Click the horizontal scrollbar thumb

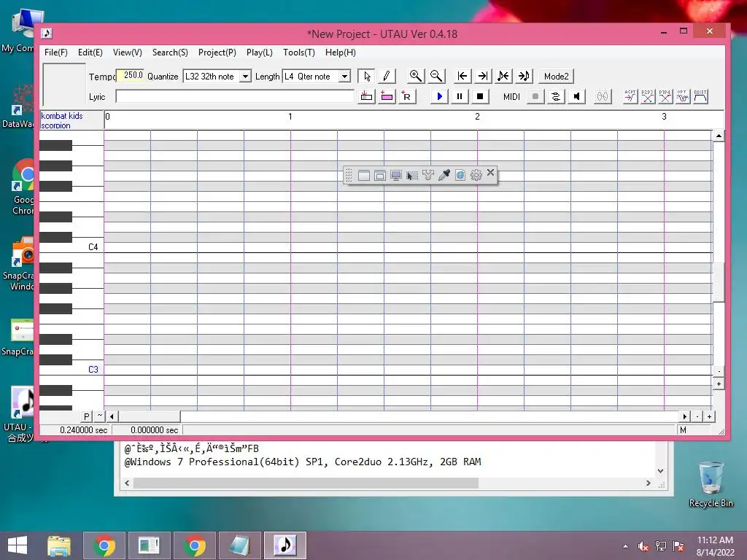click(149, 416)
